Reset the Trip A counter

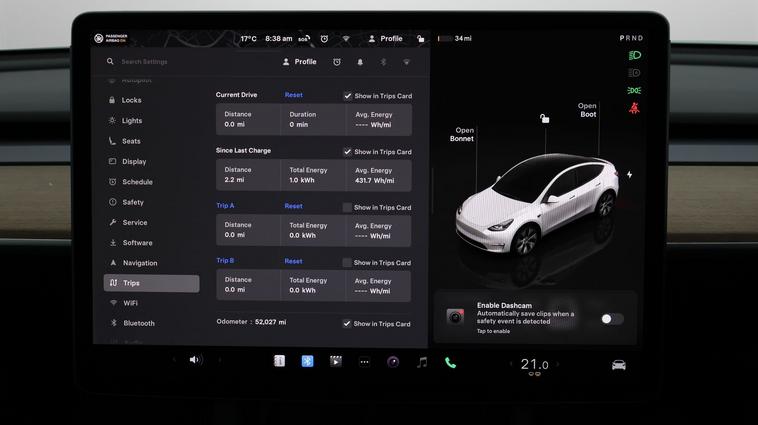click(293, 206)
